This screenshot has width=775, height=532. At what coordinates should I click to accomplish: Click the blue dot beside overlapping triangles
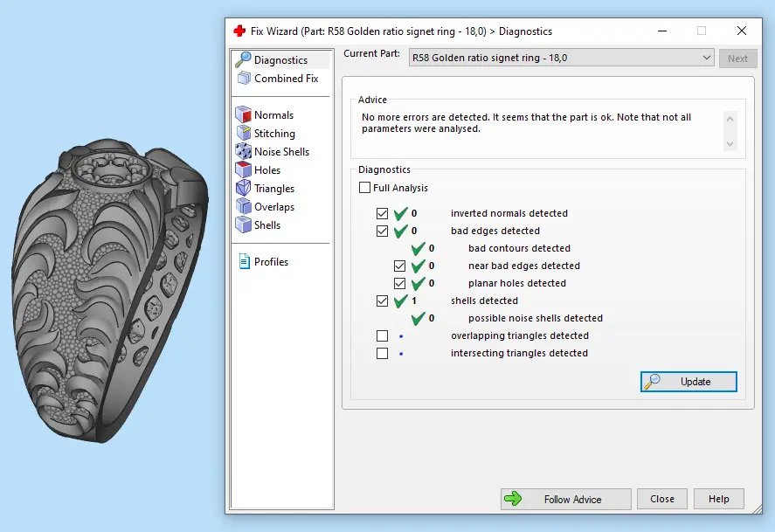point(401,336)
